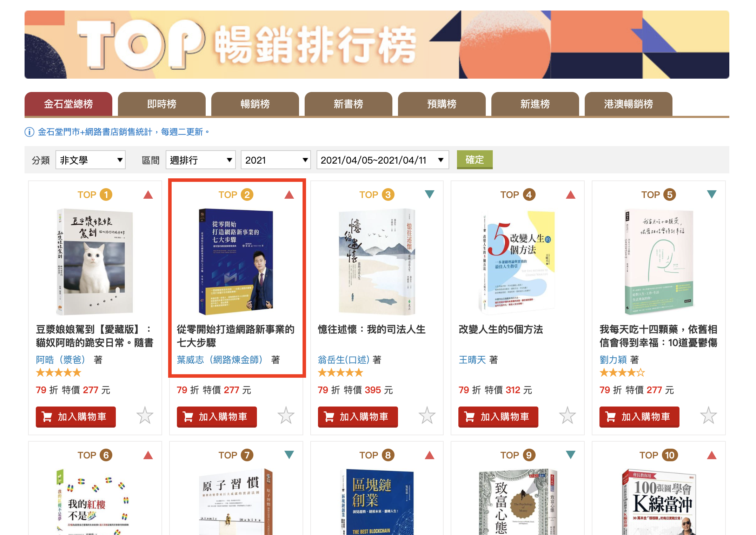This screenshot has height=535, width=756.
Task: Click the teal down arrow on TOP 3
Action: point(430,194)
